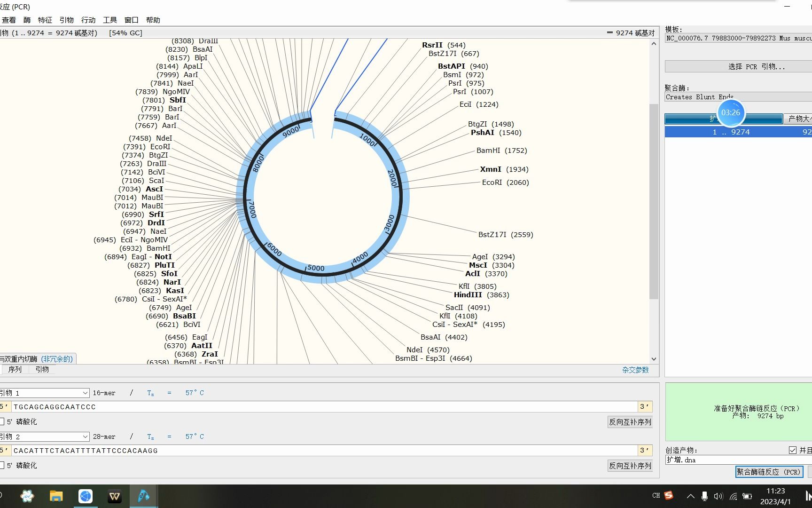Image resolution: width=812 pixels, height=508 pixels.
Task: Open the WPS Office taskbar icon
Action: coord(114,496)
